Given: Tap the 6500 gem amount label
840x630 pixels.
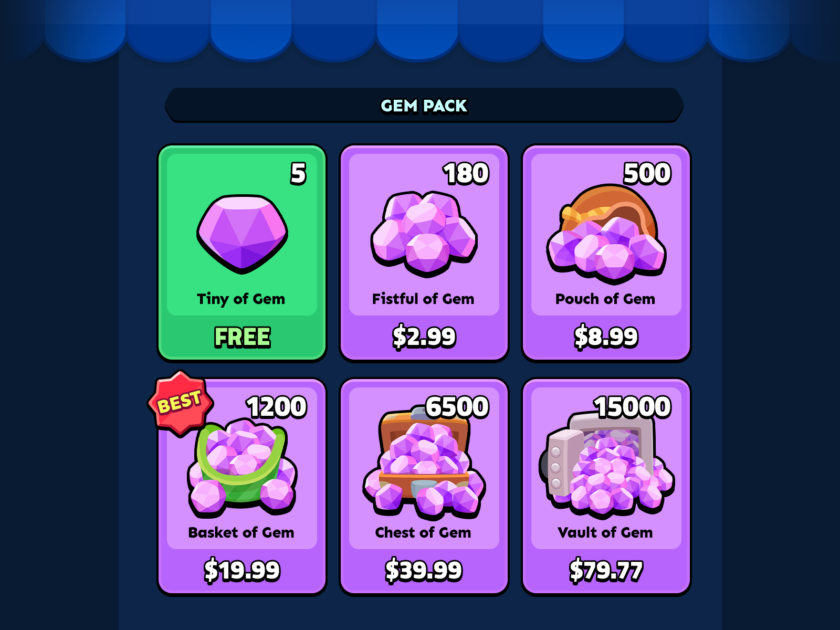Looking at the screenshot, I should tap(457, 407).
